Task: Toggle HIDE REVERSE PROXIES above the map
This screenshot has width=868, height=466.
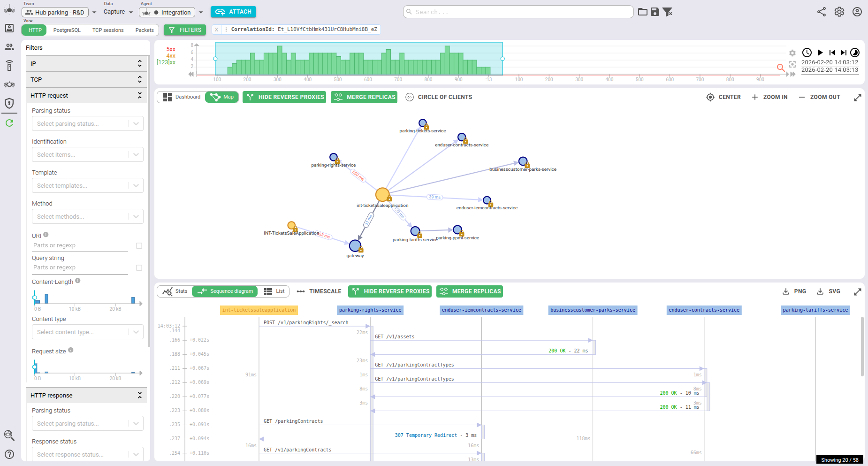Action: (284, 97)
